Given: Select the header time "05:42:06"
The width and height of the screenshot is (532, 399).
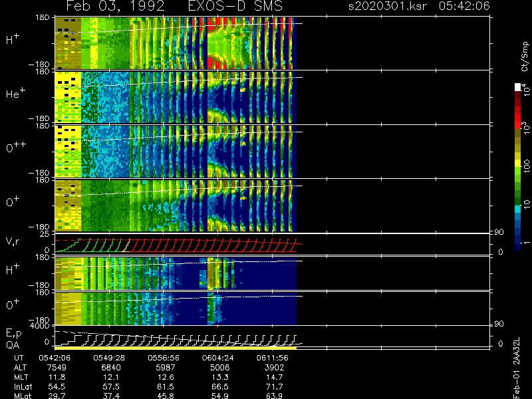Looking at the screenshot, I should 464,6.
